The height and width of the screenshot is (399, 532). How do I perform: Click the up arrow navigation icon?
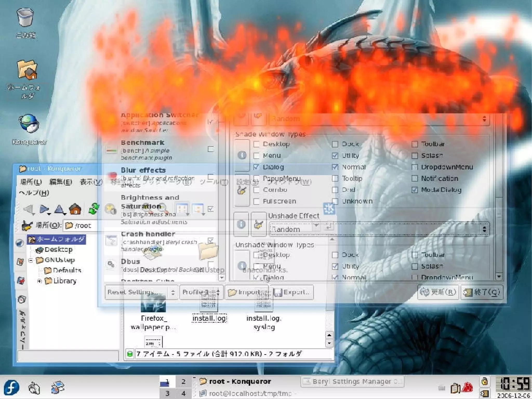(59, 209)
